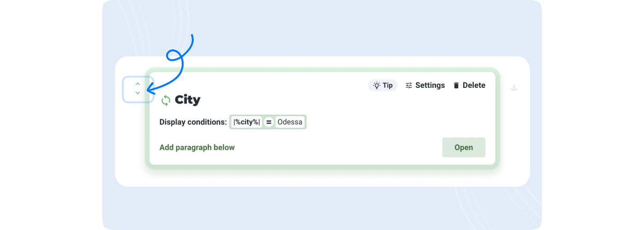644x230 pixels.
Task: Click the green sync icon beside City
Action: coord(166,100)
